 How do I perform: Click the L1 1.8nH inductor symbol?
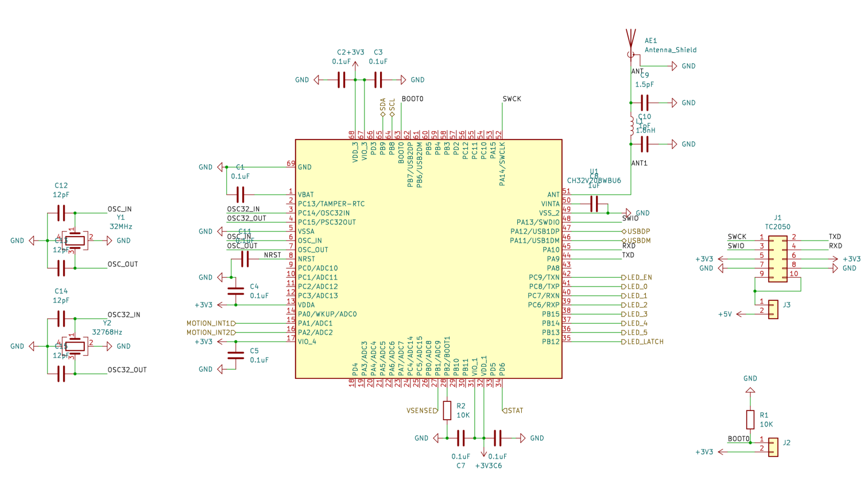(631, 126)
